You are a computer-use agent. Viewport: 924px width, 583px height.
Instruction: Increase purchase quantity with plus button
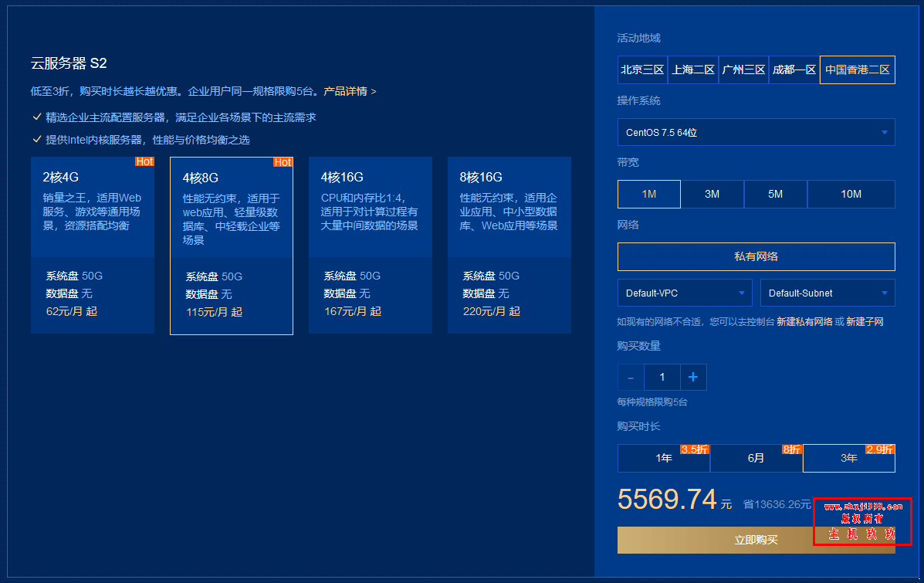693,378
